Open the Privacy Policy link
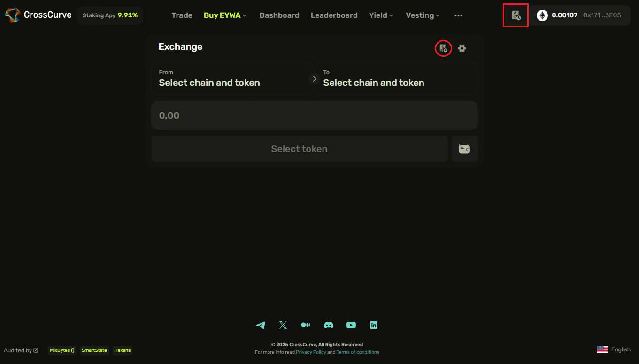This screenshot has height=364, width=639. (x=311, y=352)
